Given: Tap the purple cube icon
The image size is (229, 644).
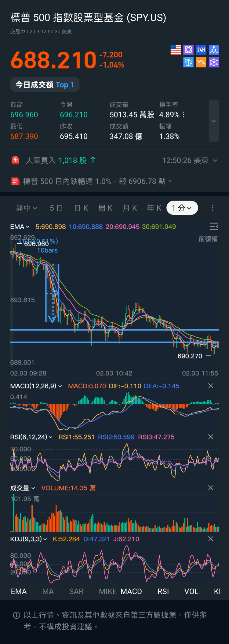Looking at the screenshot, I should click(x=214, y=62).
